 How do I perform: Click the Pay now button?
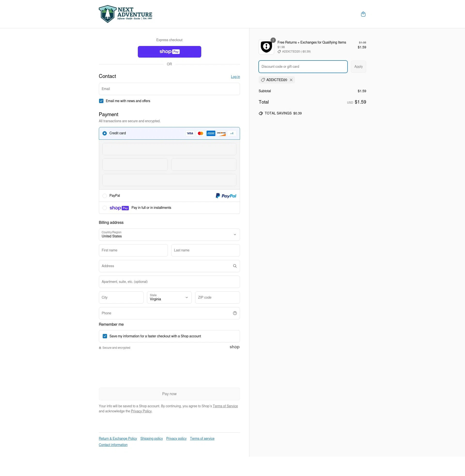tap(169, 393)
